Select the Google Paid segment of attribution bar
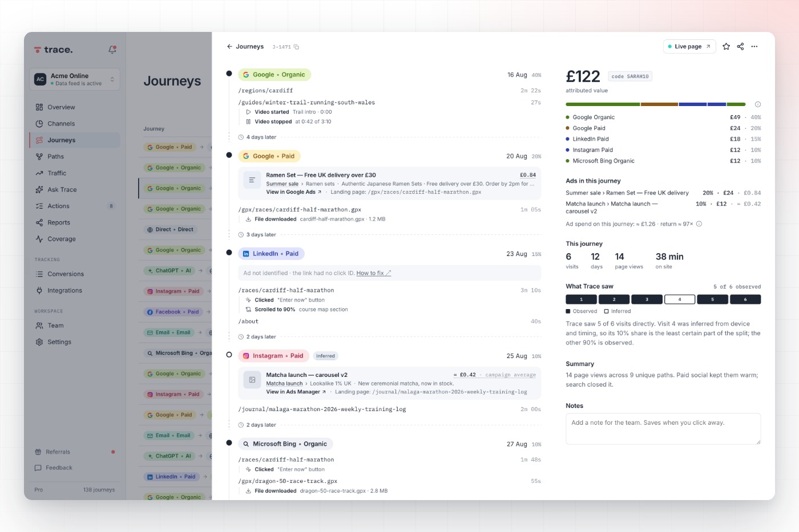 (x=659, y=104)
